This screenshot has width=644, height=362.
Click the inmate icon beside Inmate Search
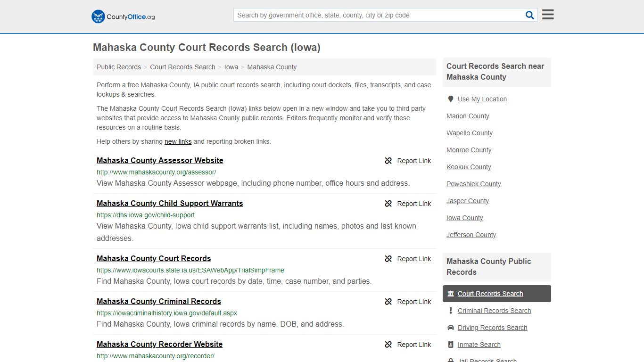tap(451, 345)
